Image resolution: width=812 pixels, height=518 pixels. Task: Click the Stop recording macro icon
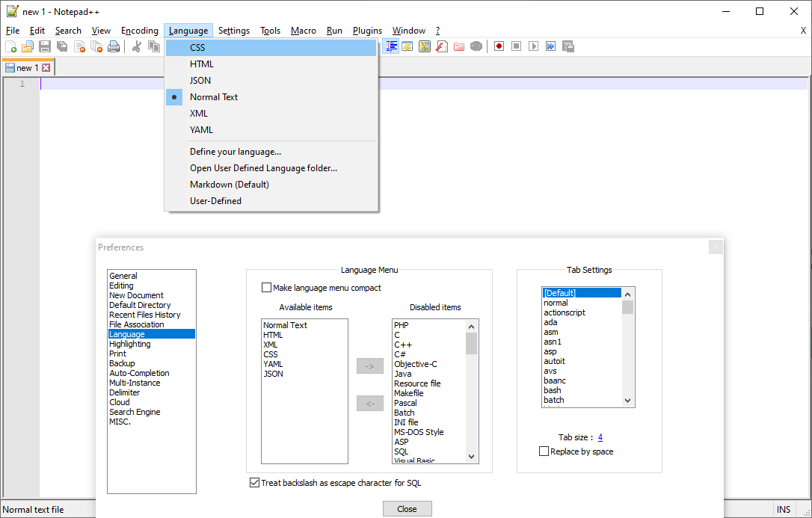[x=517, y=46]
